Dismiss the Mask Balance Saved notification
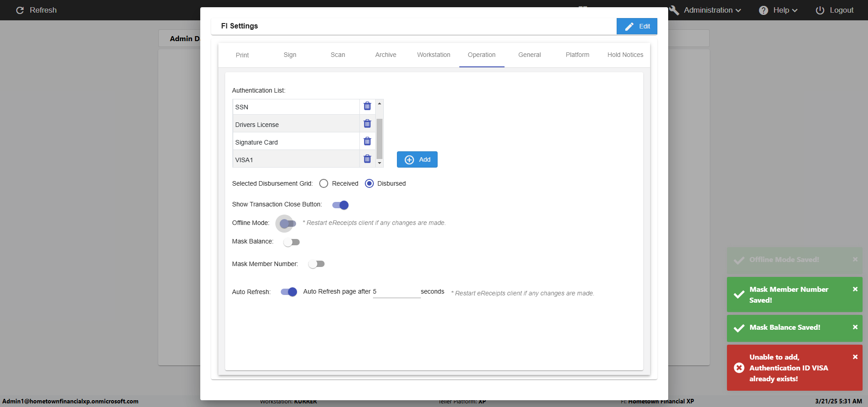Screen dimensions: 868x407 point(855,327)
